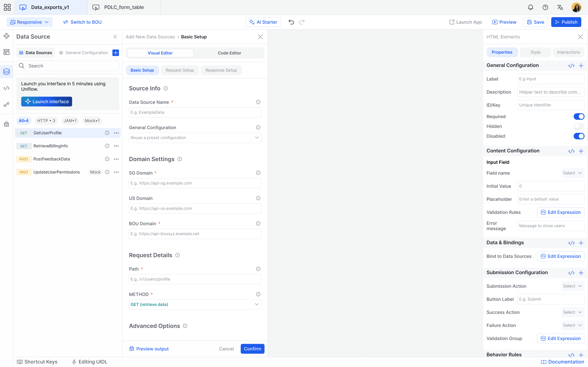588x367 pixels.
Task: Open the three-dot menu for PostFeedbackData
Action: coord(116,159)
